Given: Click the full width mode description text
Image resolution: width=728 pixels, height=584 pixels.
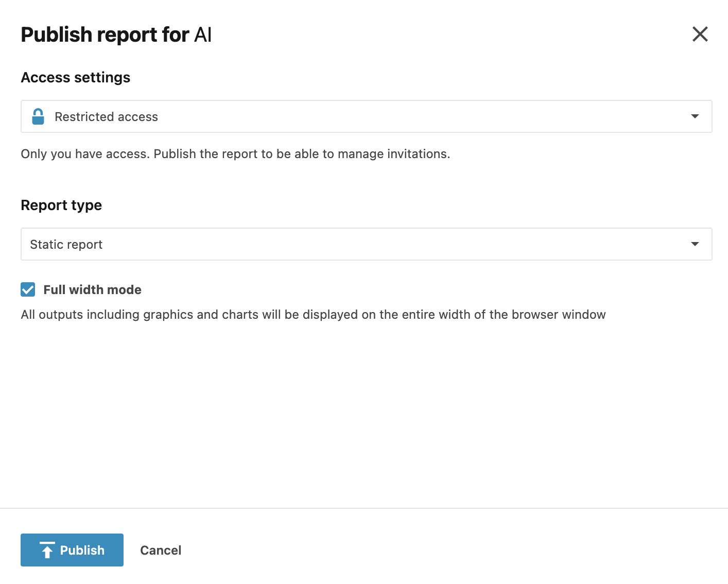Looking at the screenshot, I should point(313,315).
